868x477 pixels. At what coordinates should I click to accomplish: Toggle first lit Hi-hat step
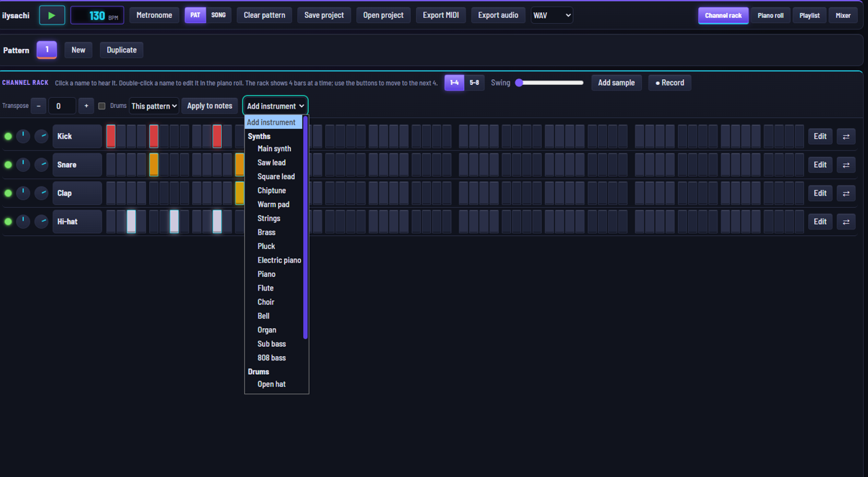click(x=131, y=222)
